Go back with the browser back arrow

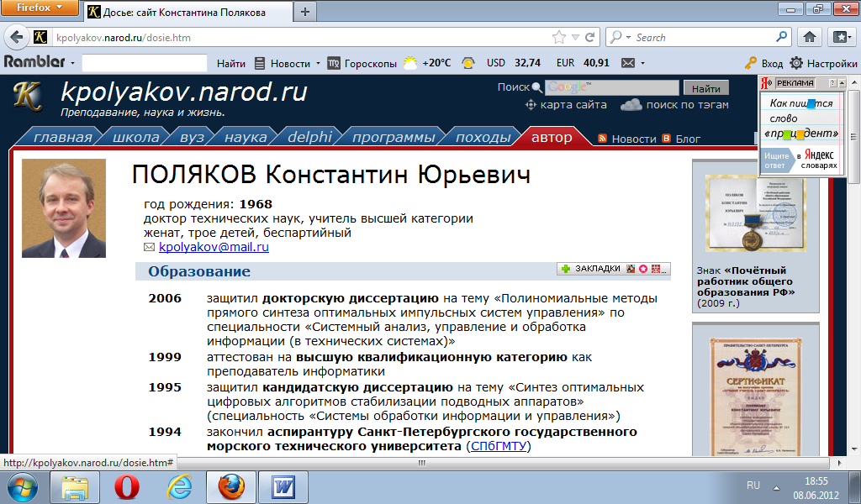pos(17,37)
